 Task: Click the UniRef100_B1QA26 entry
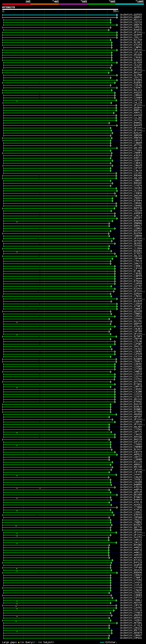click(131, 60)
